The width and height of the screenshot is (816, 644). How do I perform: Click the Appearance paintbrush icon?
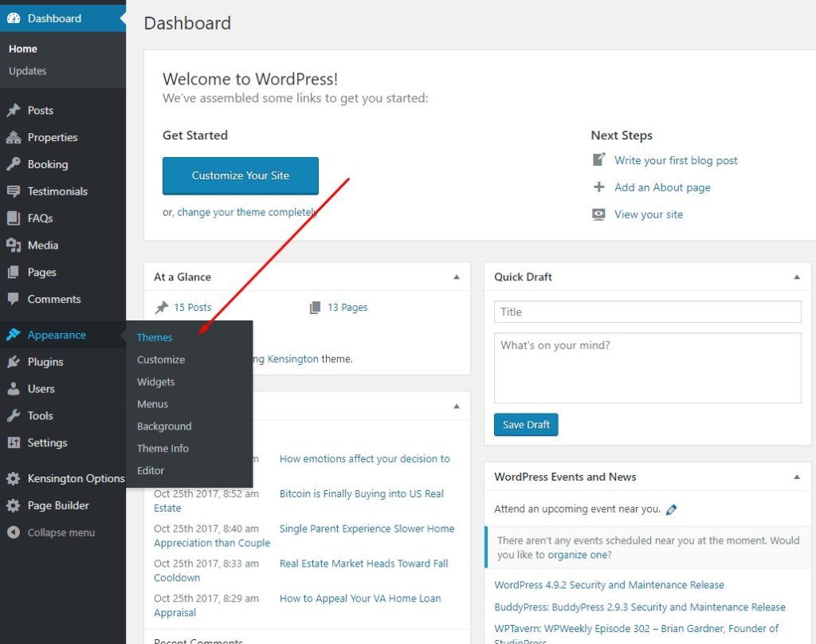[x=14, y=335]
